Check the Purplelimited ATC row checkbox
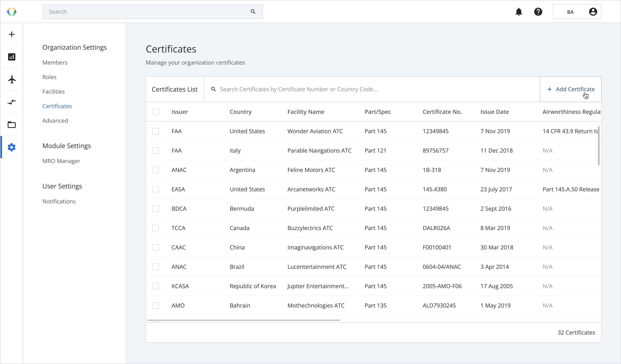 [x=155, y=209]
